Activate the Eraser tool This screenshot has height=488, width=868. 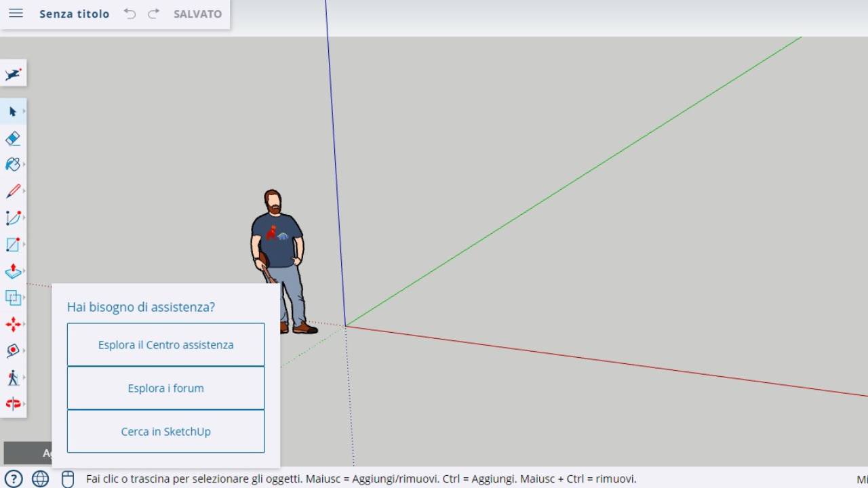(x=12, y=138)
